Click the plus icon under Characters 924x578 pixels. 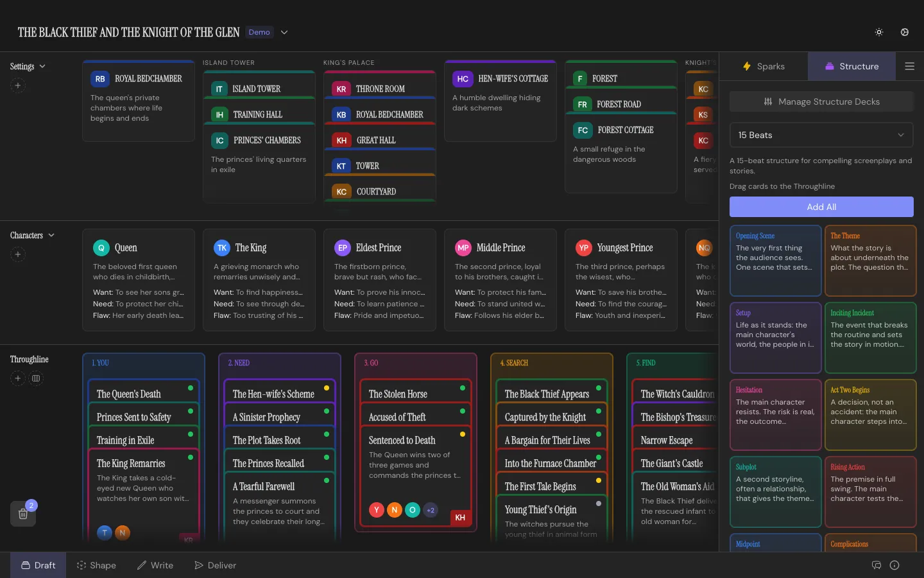[18, 254]
